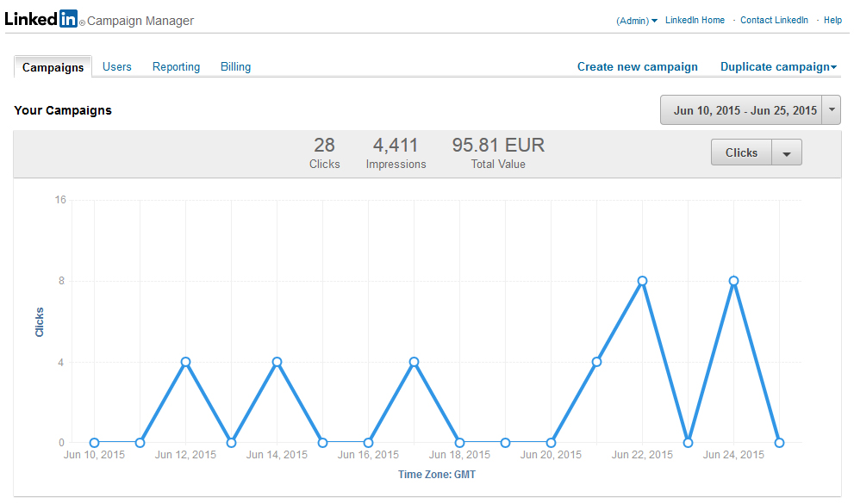Click the 95.81 EUR Total Value

point(498,153)
